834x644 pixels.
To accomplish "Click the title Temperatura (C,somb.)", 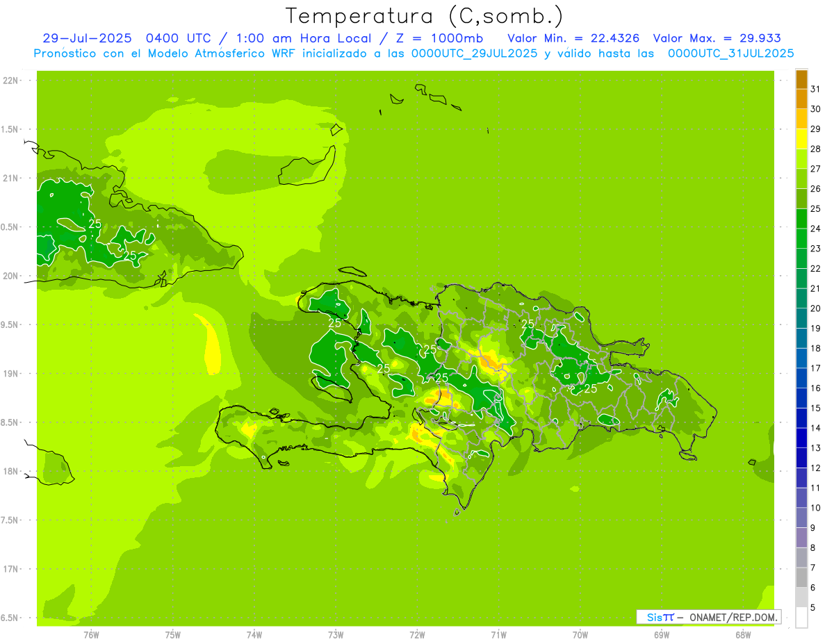I will point(425,16).
